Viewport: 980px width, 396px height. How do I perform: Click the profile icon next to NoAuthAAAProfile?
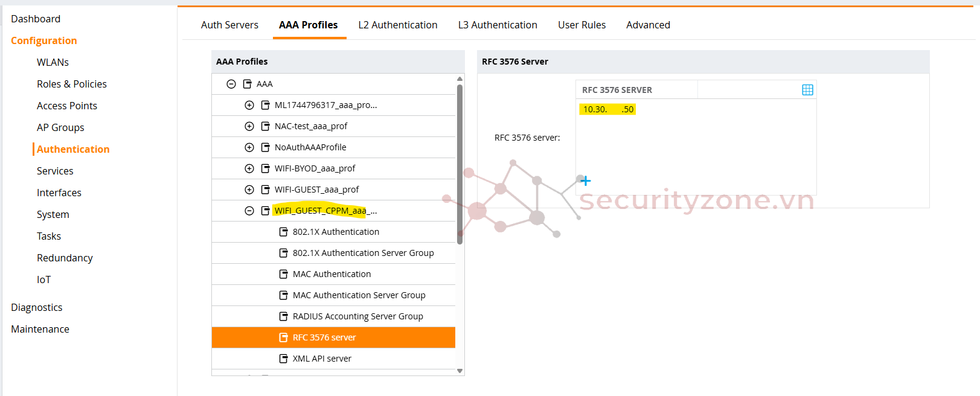tap(265, 147)
